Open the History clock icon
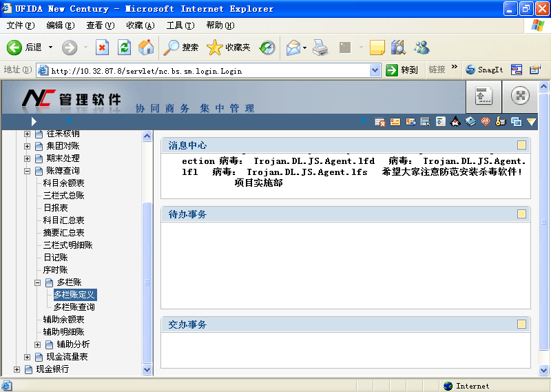551x392 pixels. [x=267, y=48]
